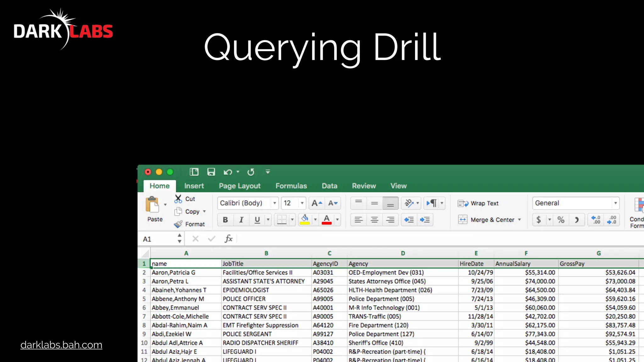Switch to the View tab
This screenshot has width=644, height=362.
coord(398,186)
